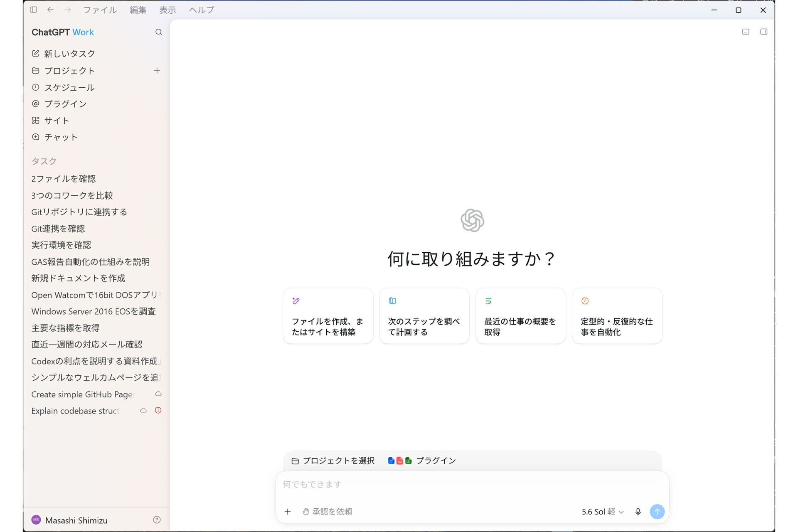Click Masashi Shimizu account name
The image size is (798, 532).
coord(76,520)
